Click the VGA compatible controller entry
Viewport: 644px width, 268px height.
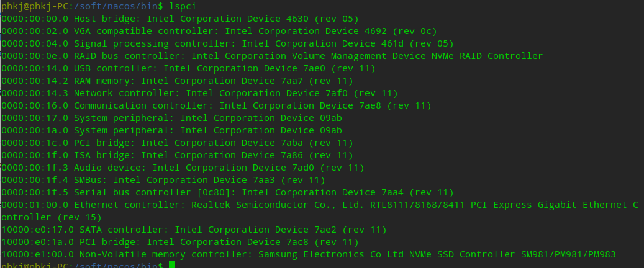pyautogui.click(x=219, y=31)
